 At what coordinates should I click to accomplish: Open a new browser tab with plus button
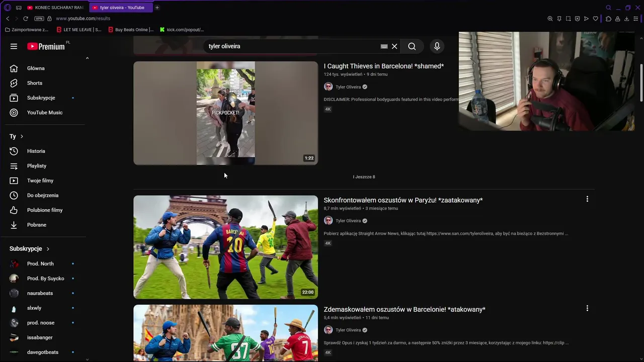157,8
